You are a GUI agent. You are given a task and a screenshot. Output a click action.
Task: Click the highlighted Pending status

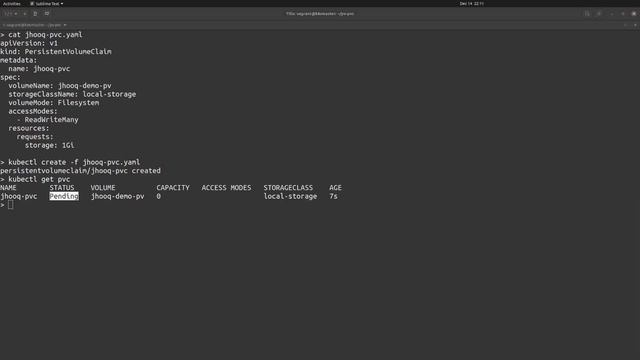(64, 196)
